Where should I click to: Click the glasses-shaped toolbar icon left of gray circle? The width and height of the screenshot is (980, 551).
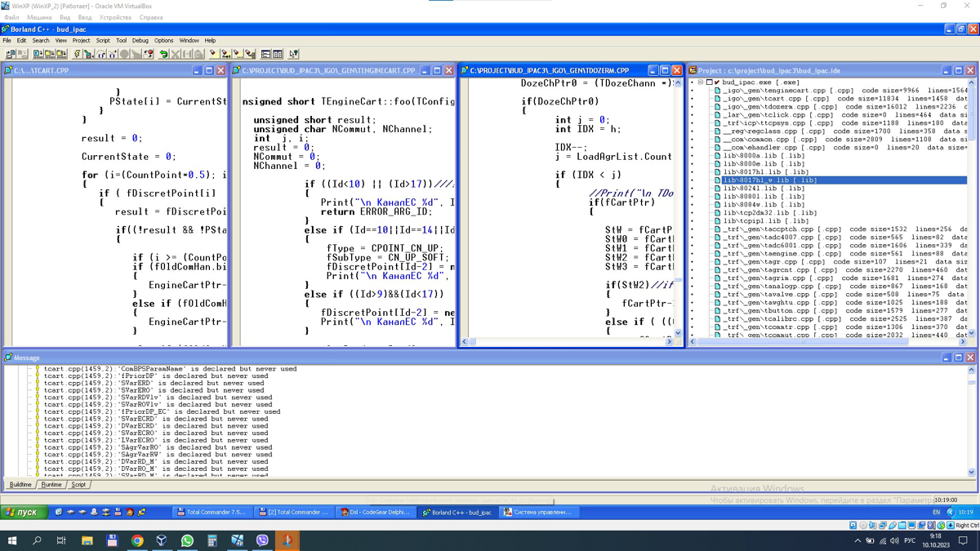coord(113,54)
